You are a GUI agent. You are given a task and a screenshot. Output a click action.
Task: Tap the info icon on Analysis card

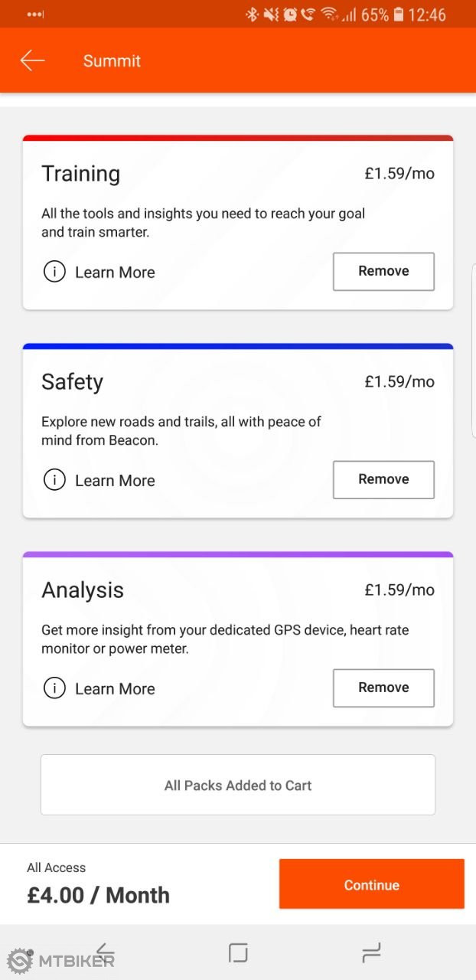click(x=54, y=688)
